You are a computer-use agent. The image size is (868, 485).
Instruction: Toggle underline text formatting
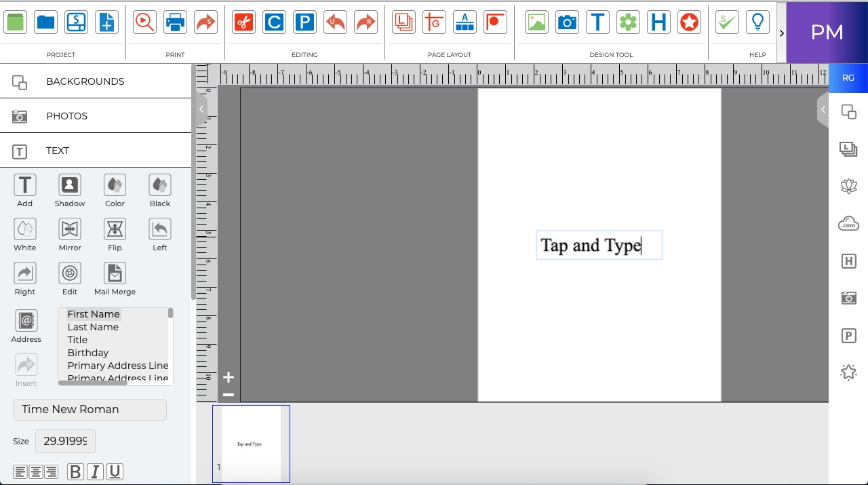115,471
